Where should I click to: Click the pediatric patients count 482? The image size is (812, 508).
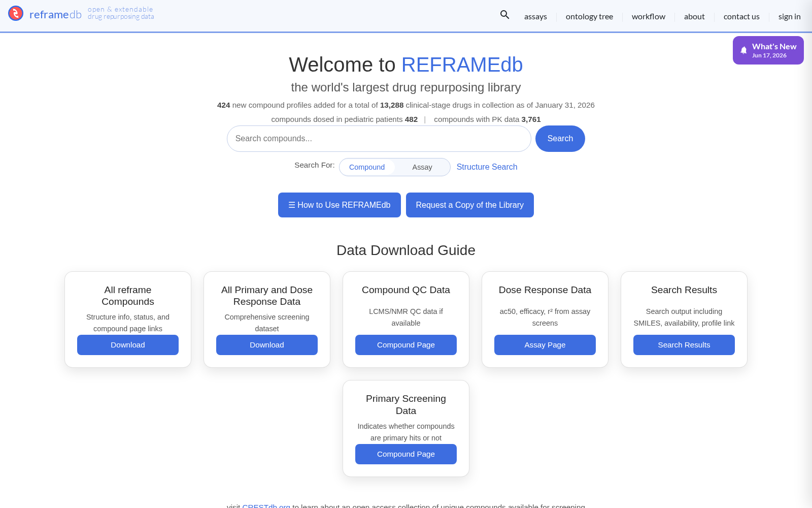(x=411, y=119)
